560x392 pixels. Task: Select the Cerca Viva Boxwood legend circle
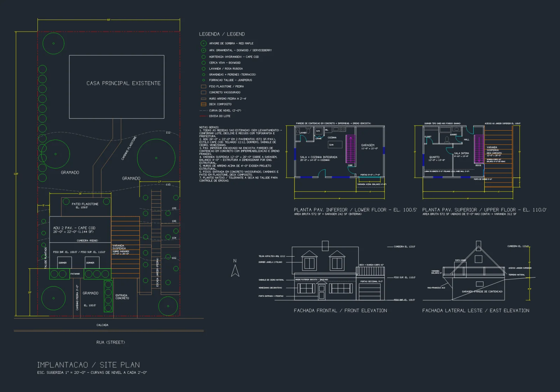tap(203, 63)
